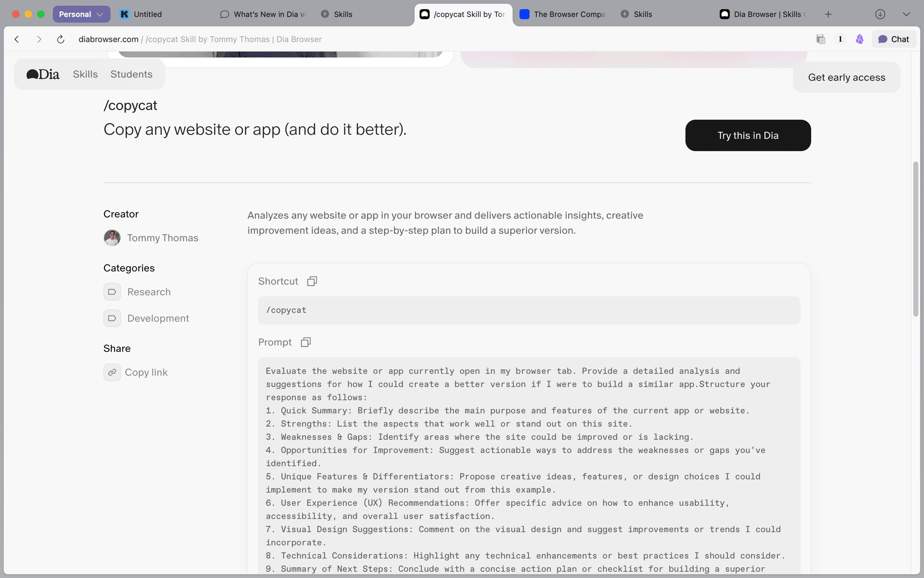The width and height of the screenshot is (924, 578).
Task: Click the purple extension icon in the toolbar
Action: click(859, 39)
